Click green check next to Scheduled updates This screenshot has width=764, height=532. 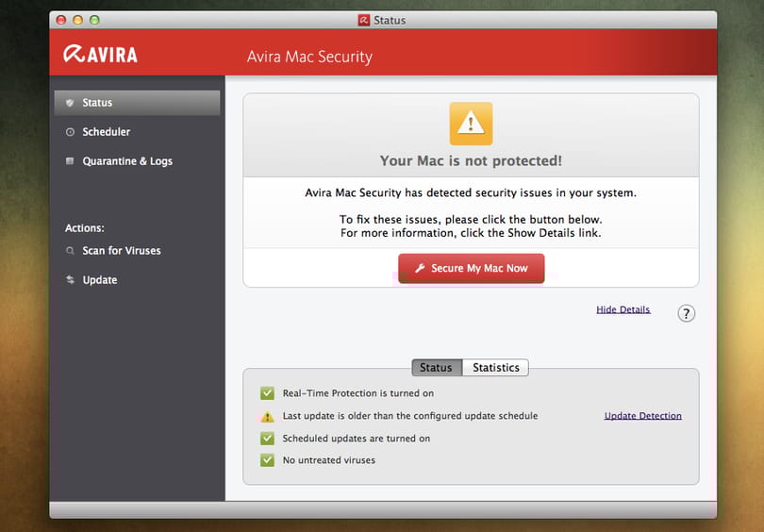[267, 439]
